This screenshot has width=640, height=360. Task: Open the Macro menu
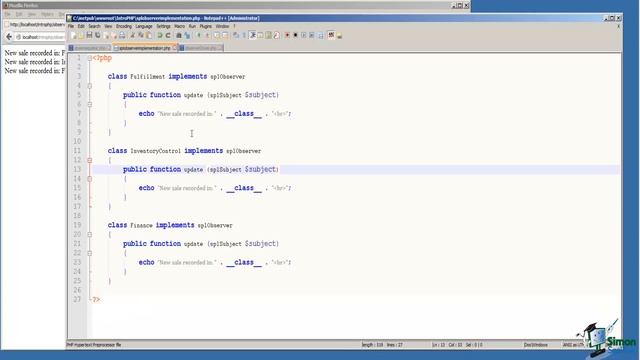(180, 26)
